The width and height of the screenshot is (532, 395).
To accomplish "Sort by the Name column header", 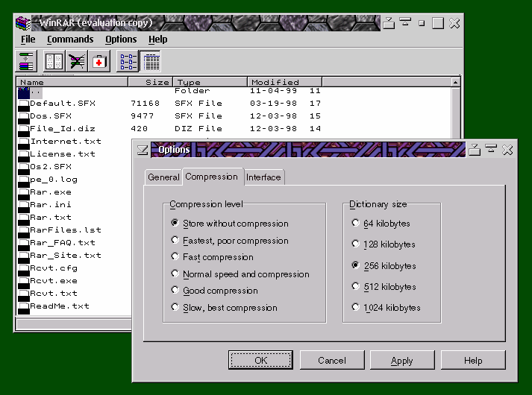I will click(72, 82).
